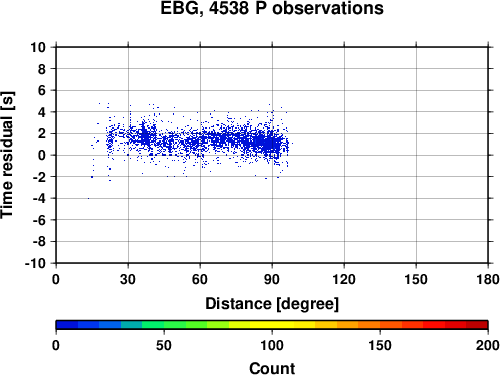Click the plot title EBG P observations
500x375 pixels.
(272, 8)
